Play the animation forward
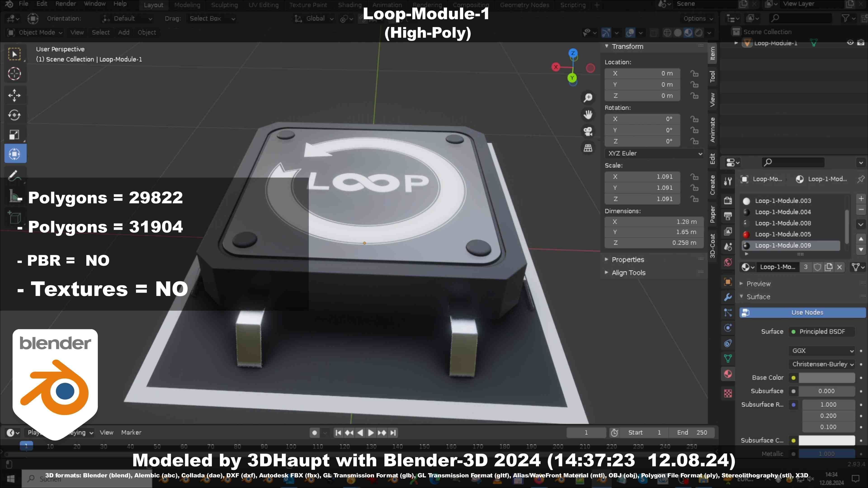The width and height of the screenshot is (868, 488). tap(371, 433)
